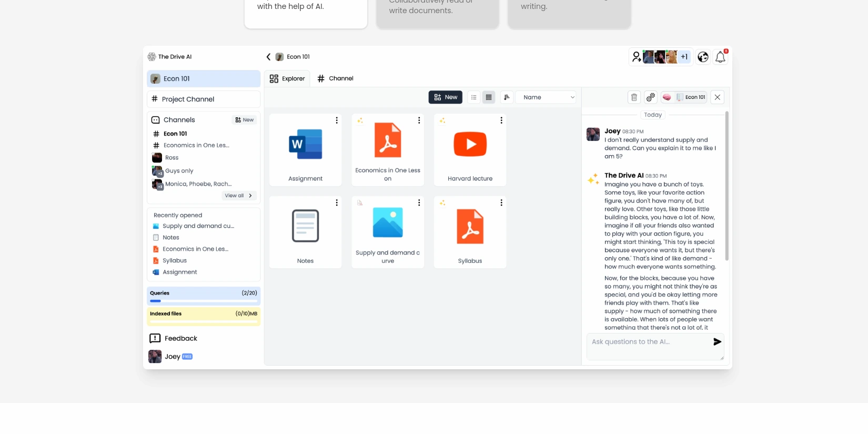Focus the Ask questions input field
Screen dimensions: 868x434
point(648,342)
